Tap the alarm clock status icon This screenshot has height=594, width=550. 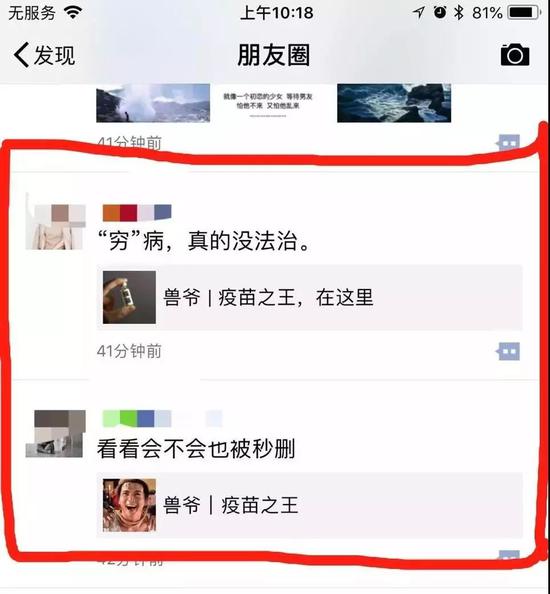pyautogui.click(x=440, y=13)
